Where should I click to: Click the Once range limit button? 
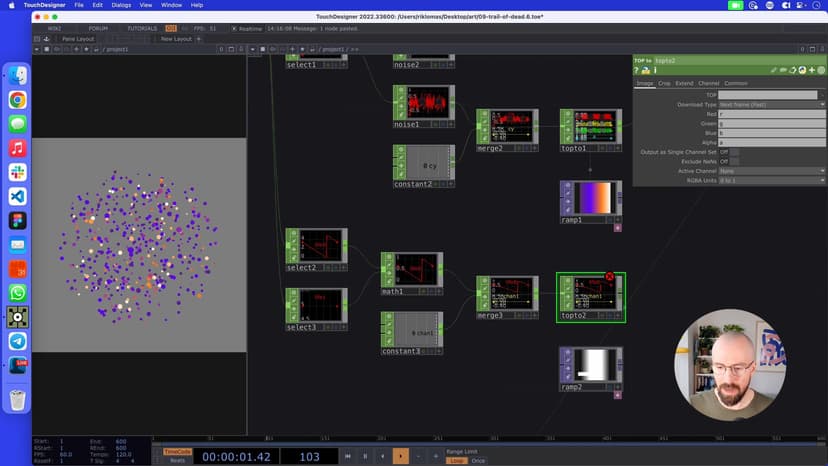point(478,460)
